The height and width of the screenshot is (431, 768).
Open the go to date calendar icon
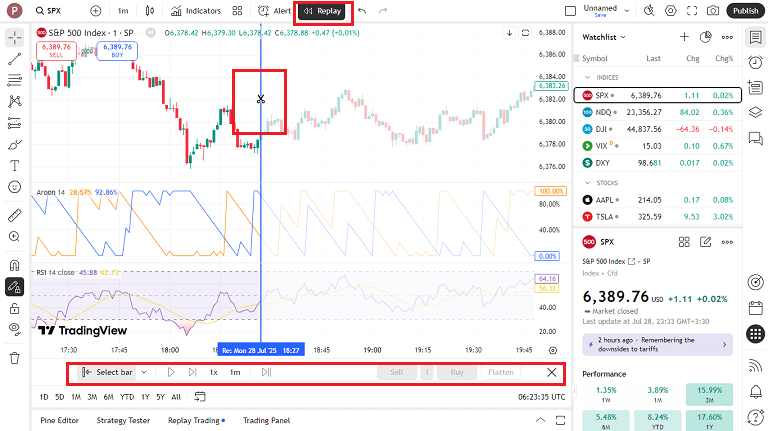[x=199, y=397]
